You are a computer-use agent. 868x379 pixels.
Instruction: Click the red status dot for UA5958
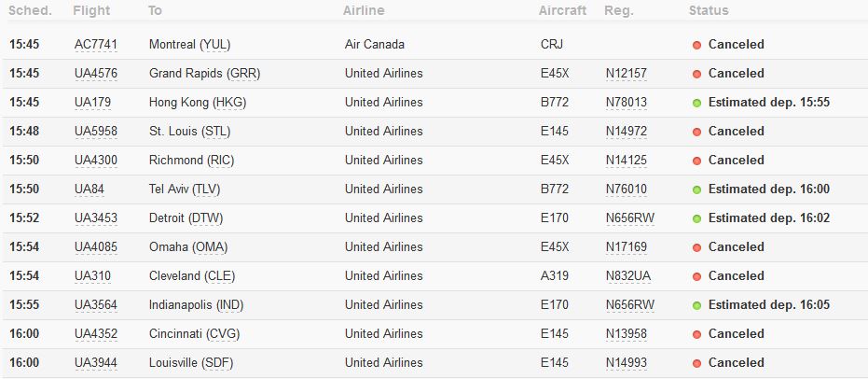pyautogui.click(x=696, y=132)
